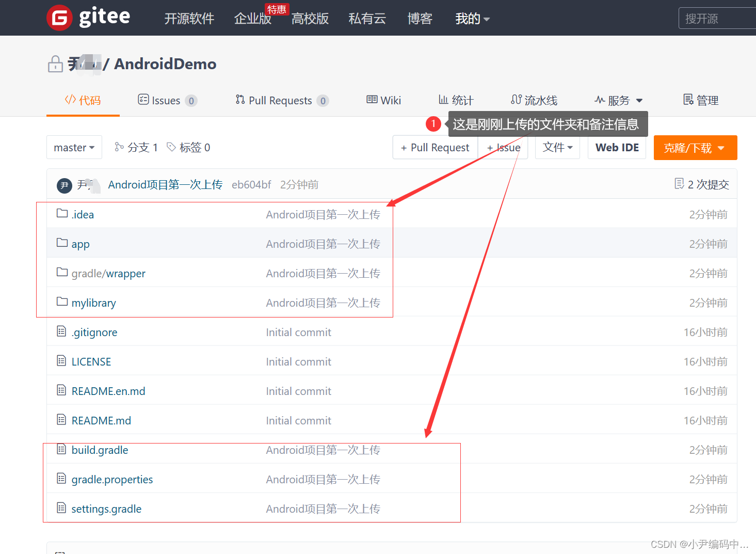Open the .idea folder
The width and height of the screenshot is (756, 554).
point(83,215)
